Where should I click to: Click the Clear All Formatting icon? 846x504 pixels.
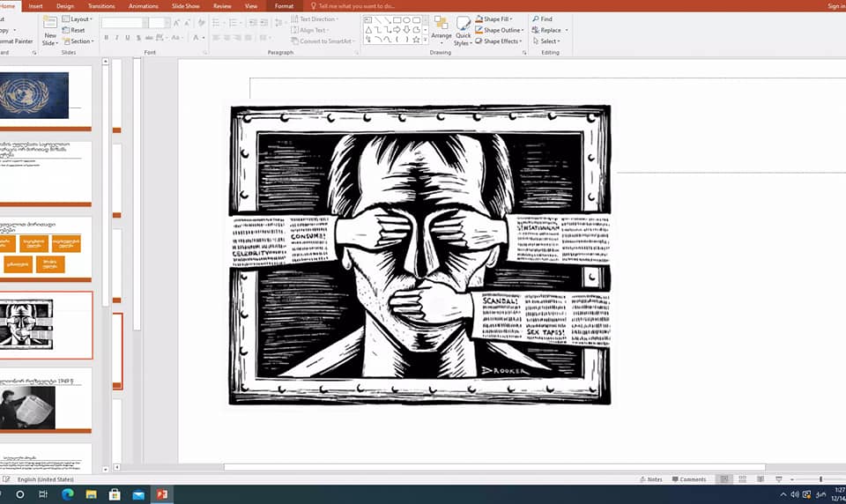click(201, 23)
